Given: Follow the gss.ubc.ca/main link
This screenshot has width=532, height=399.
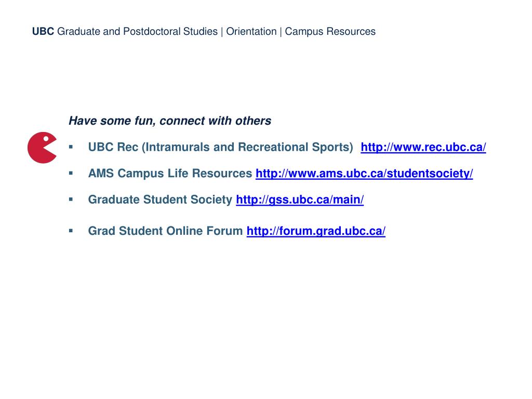Looking at the screenshot, I should [300, 199].
